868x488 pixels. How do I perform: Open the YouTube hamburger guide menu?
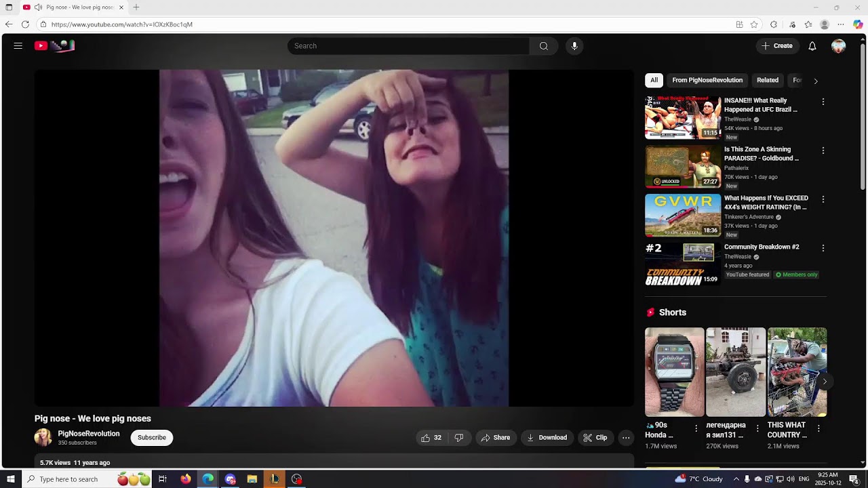click(18, 46)
